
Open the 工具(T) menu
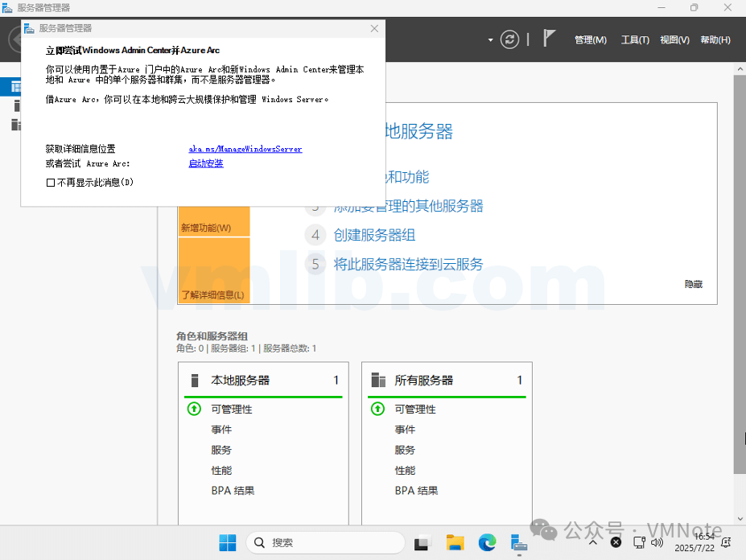coord(635,39)
